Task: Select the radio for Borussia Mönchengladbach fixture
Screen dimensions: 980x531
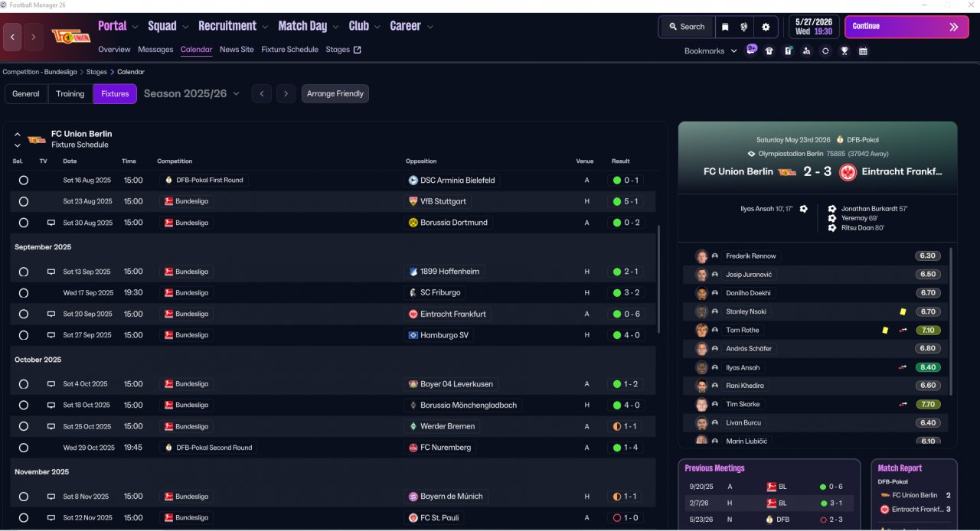Action: [24, 406]
